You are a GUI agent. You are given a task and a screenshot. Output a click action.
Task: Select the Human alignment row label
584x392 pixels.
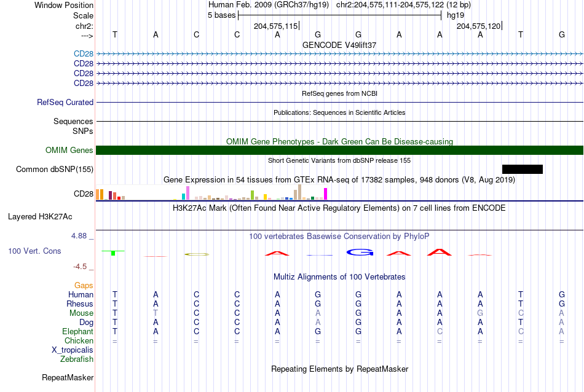pyautogui.click(x=81, y=294)
